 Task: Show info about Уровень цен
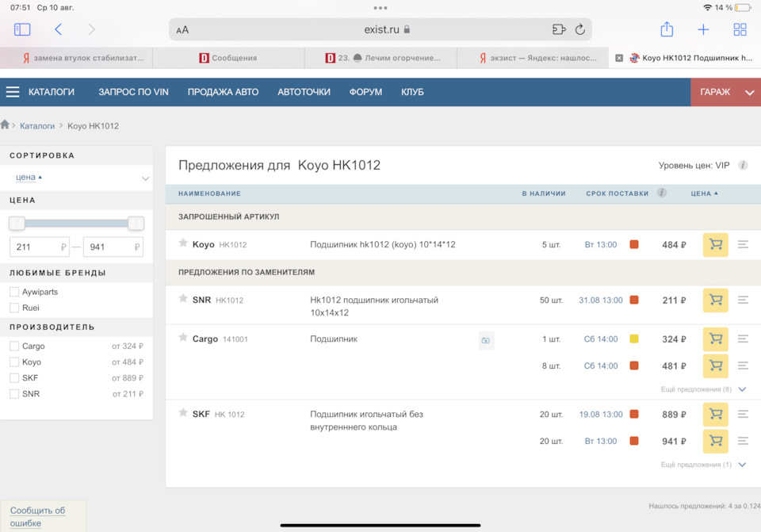[743, 165]
